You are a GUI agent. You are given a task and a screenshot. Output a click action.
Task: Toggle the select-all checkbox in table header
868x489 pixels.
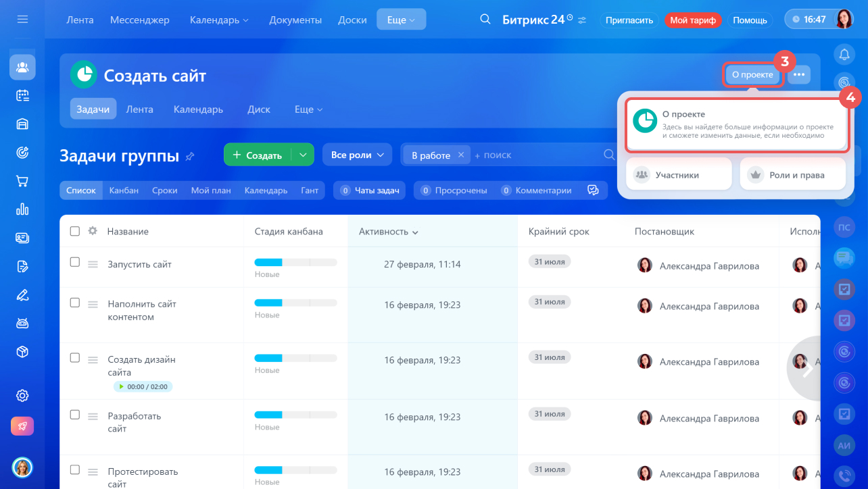coord(75,231)
